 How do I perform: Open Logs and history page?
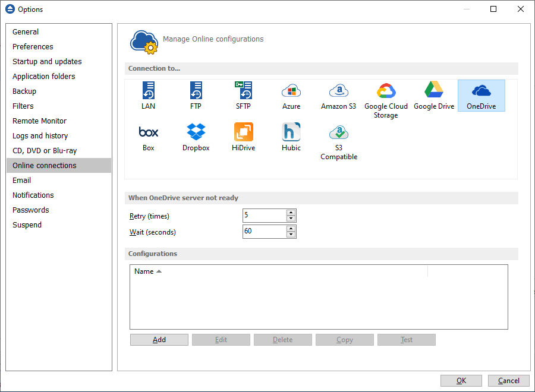[x=59, y=135]
